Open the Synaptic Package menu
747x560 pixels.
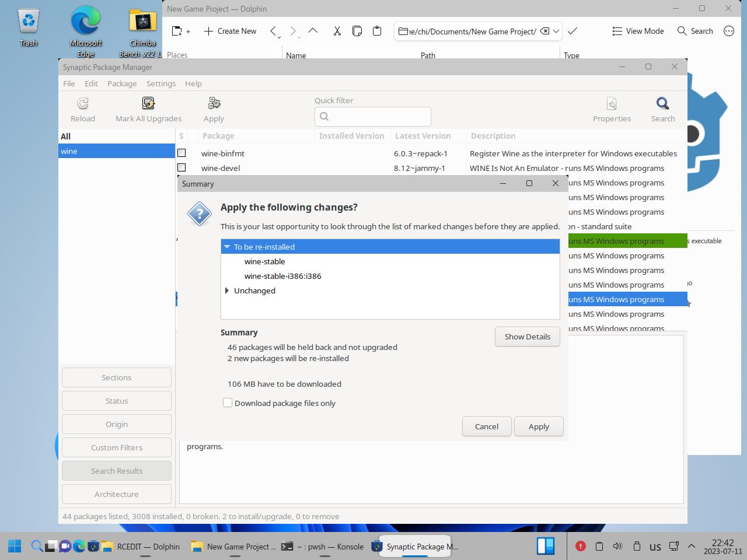pos(122,83)
